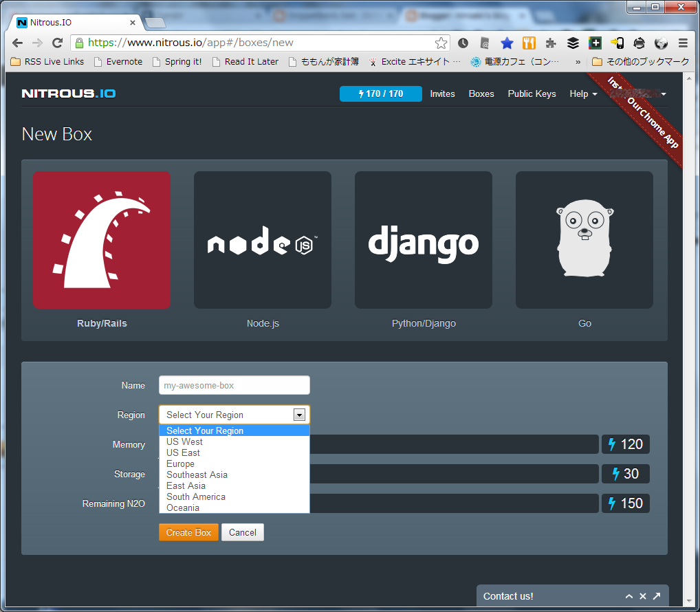The image size is (700, 612).
Task: Click the page scrollbar down arrow
Action: pyautogui.click(x=689, y=602)
